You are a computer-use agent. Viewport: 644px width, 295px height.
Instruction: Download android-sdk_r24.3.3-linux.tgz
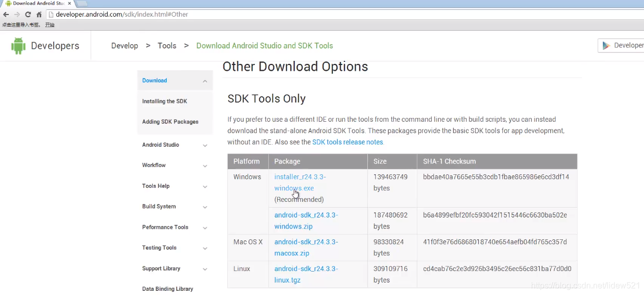(306, 275)
